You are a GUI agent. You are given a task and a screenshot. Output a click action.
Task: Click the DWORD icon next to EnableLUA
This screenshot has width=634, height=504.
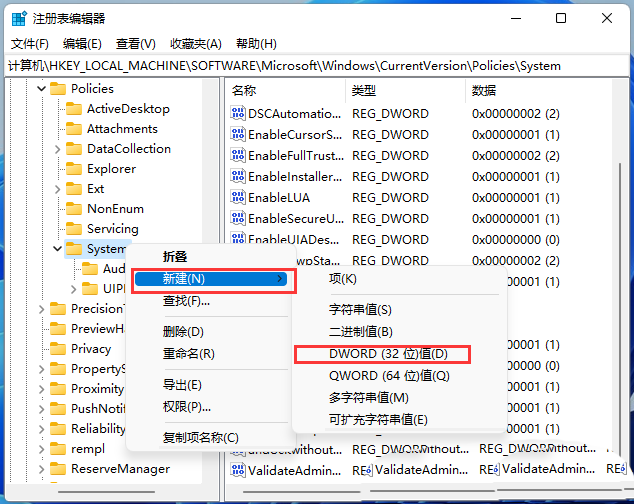[x=238, y=198]
